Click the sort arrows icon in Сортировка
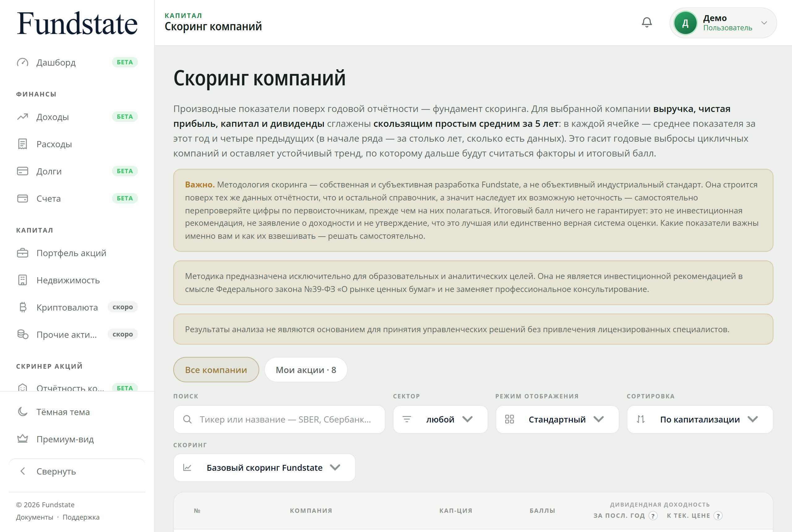Screen dimensions: 792x532 pos(640,419)
